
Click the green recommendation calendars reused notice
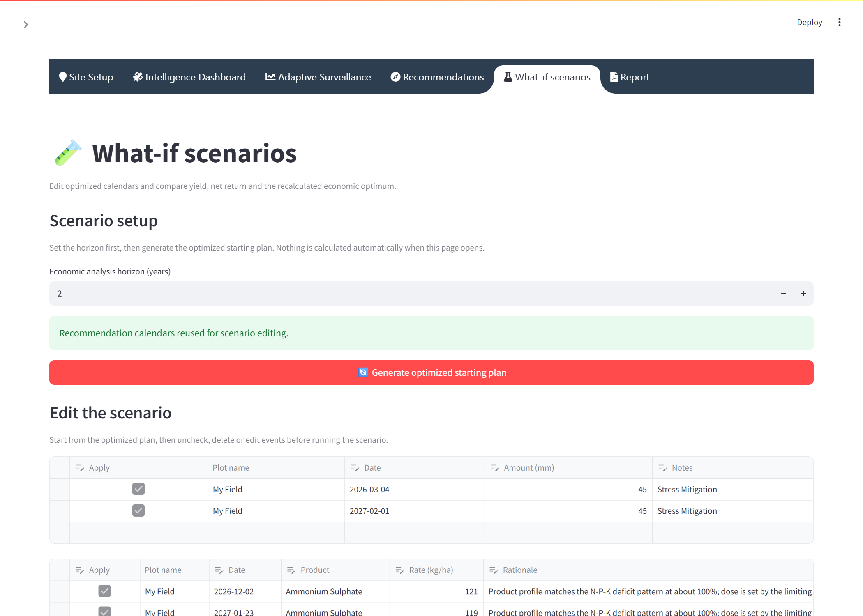pyautogui.click(x=431, y=333)
